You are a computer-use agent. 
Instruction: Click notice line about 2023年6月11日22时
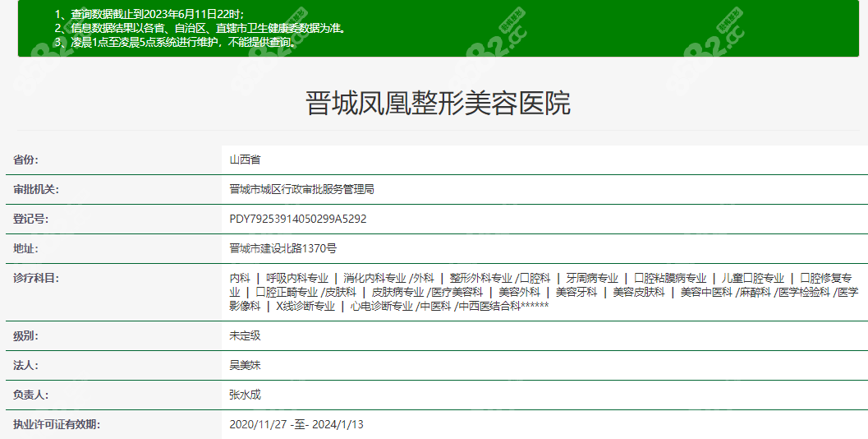pos(149,15)
